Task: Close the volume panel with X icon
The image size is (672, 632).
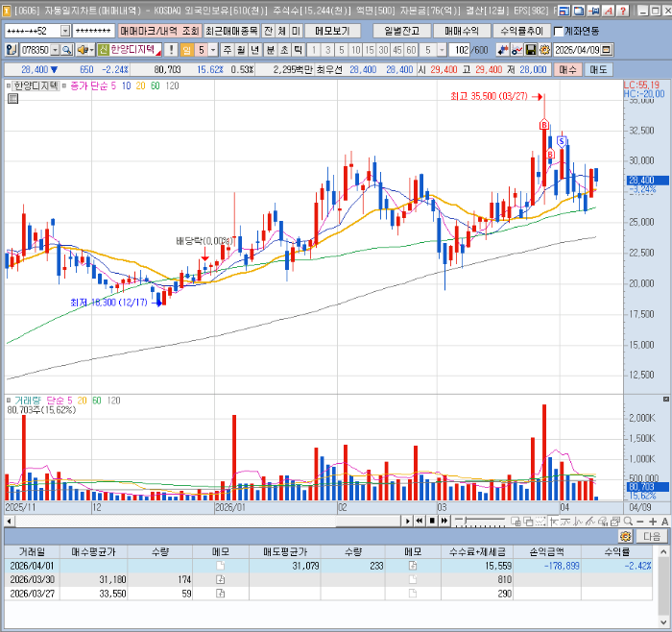Action: point(666,400)
